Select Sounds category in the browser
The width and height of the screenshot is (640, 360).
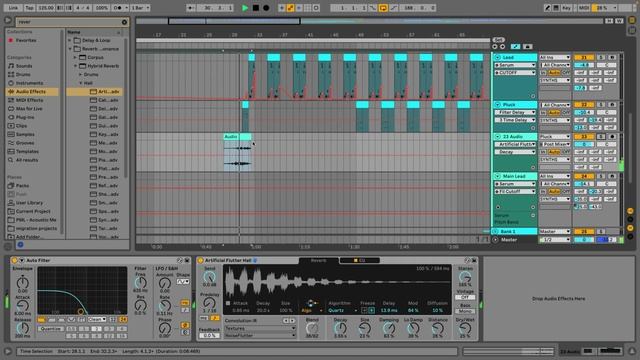tap(24, 66)
